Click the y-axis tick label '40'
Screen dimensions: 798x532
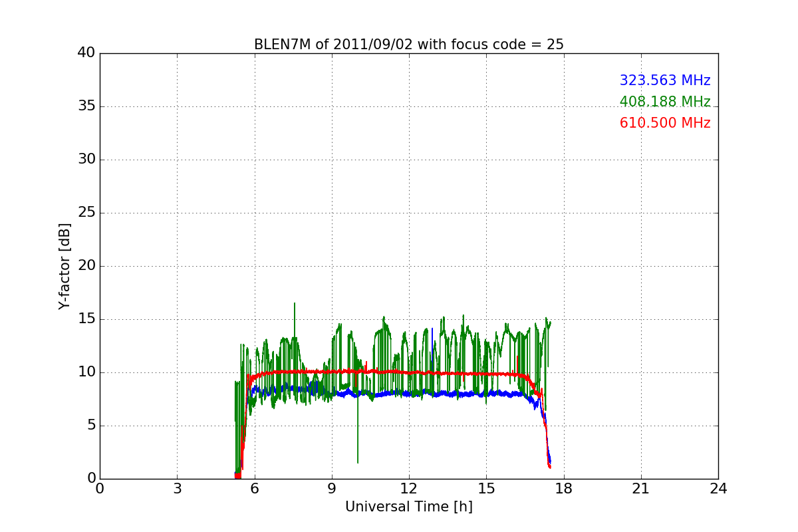pyautogui.click(x=86, y=53)
